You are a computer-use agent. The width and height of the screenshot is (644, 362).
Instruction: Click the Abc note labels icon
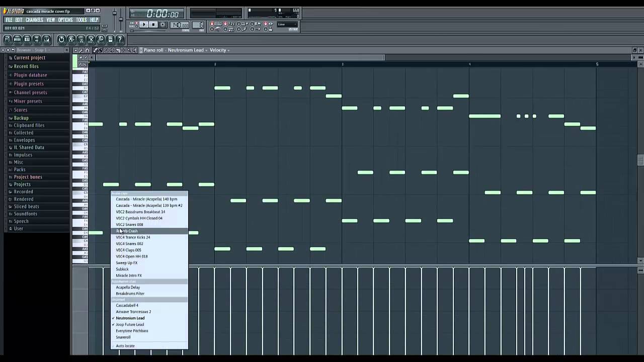click(83, 64)
